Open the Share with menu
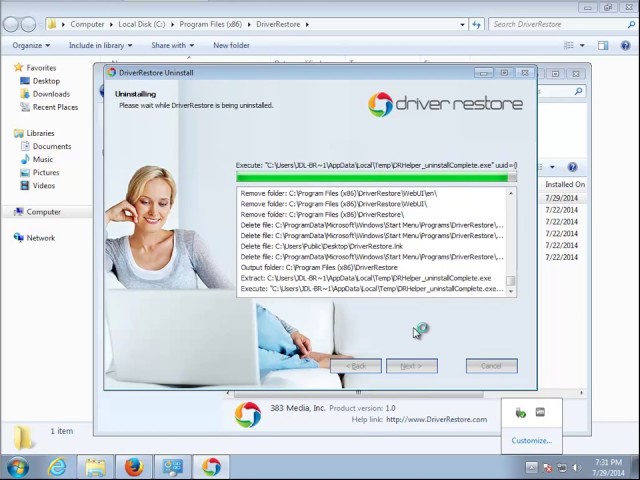640x480 pixels. click(x=173, y=45)
